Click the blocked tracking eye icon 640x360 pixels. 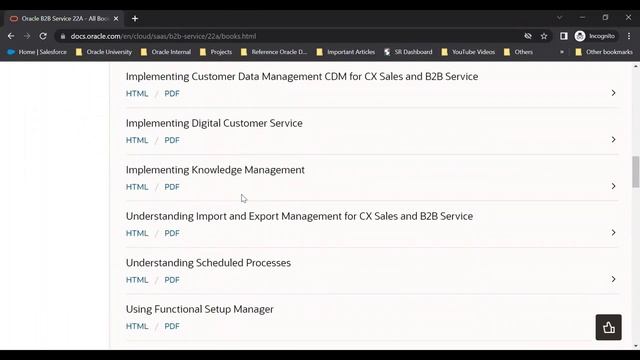(528, 36)
